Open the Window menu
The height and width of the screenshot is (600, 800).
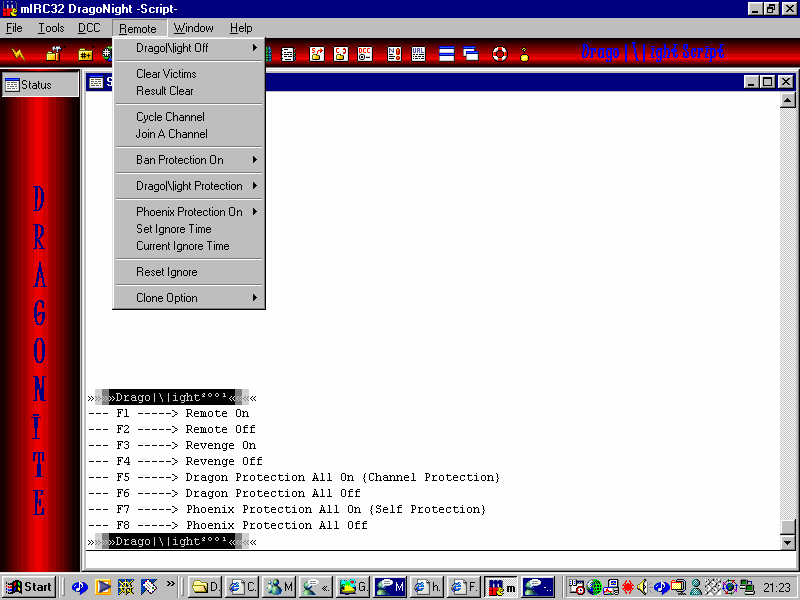point(193,28)
